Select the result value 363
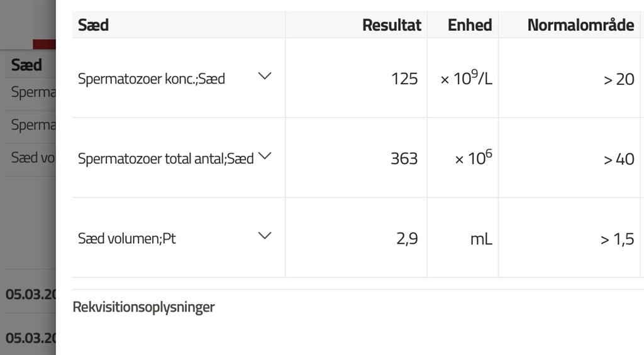Viewport: 644px width, 355px height. point(404,159)
